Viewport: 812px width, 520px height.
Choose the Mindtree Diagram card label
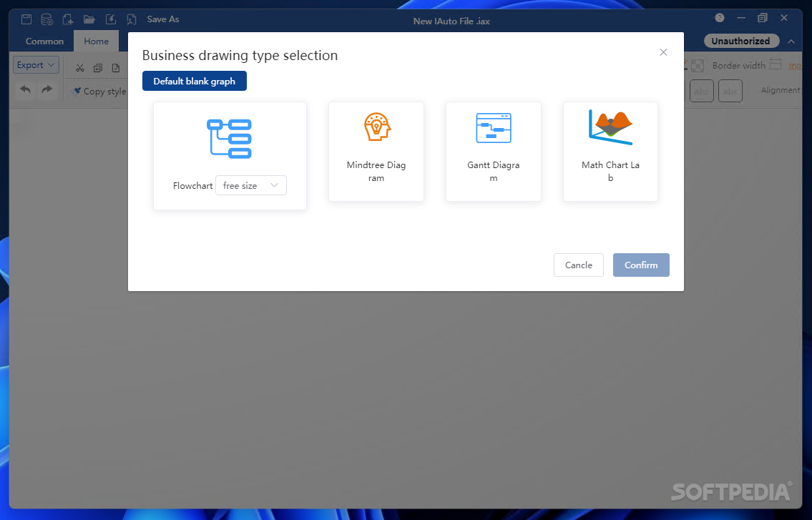[376, 172]
